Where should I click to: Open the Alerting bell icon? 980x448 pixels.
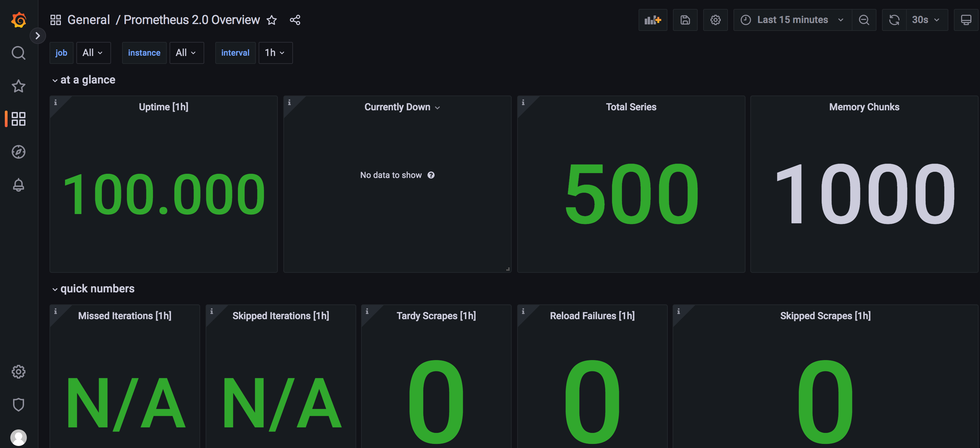18,185
